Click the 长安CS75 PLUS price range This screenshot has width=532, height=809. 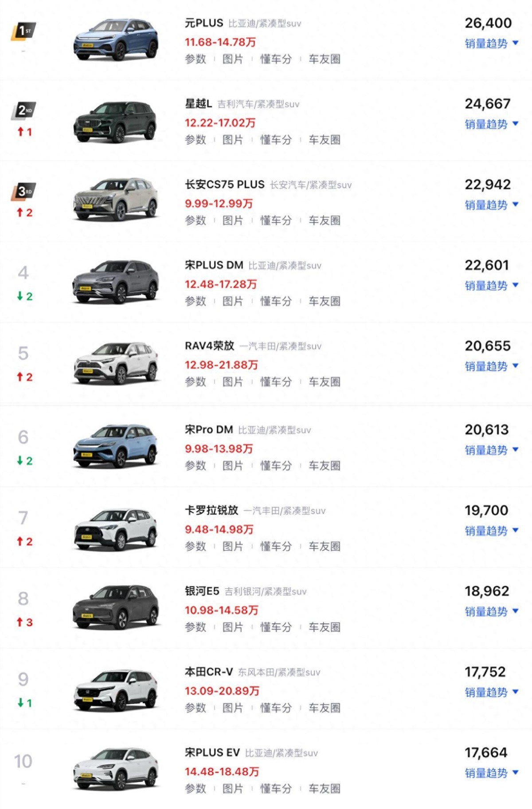(219, 204)
